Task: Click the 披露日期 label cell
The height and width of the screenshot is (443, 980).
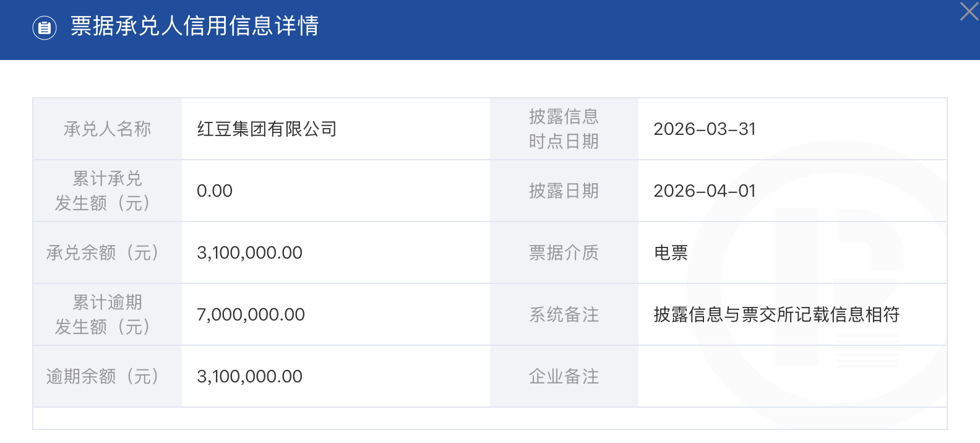Action: (564, 191)
